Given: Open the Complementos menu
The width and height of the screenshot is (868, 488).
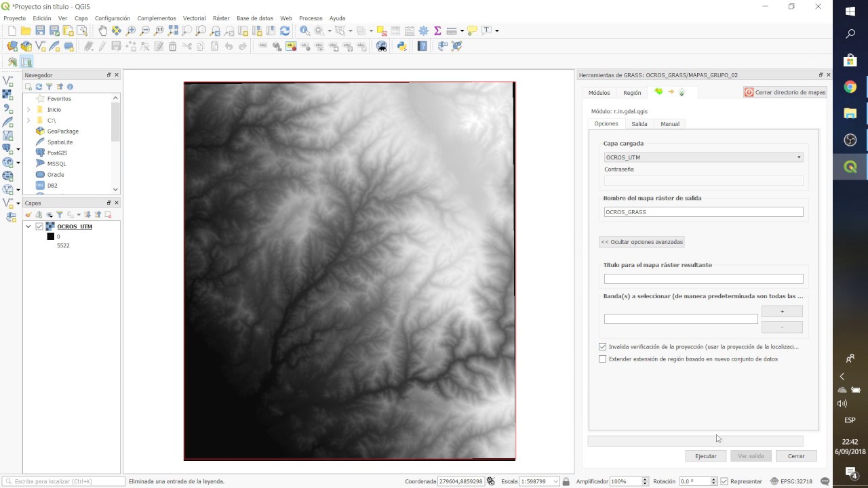Looking at the screenshot, I should (x=157, y=18).
